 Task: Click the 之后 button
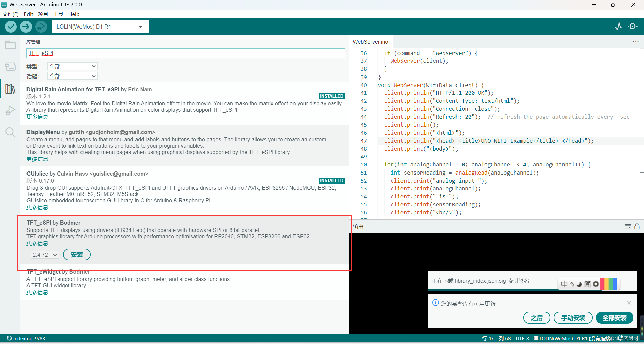[x=537, y=317]
